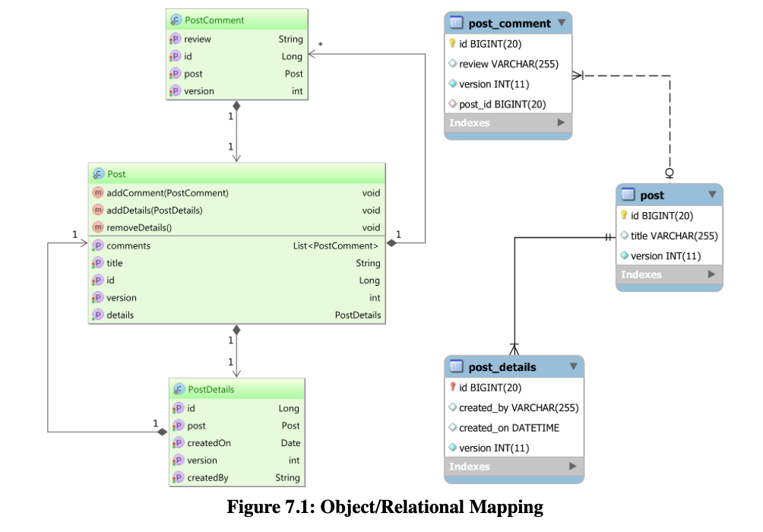Click the property icon beside comments in Post
Screen dimensions: 763x532
tap(98, 245)
